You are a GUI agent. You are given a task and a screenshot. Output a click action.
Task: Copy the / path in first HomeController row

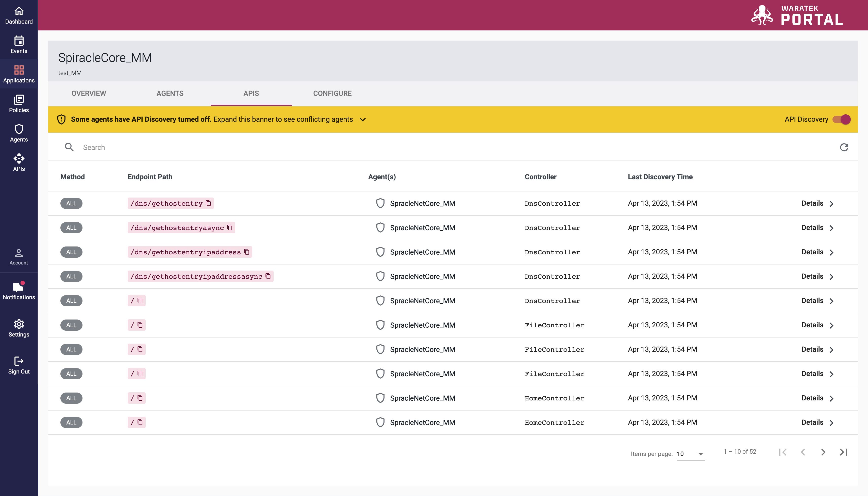[x=140, y=398]
